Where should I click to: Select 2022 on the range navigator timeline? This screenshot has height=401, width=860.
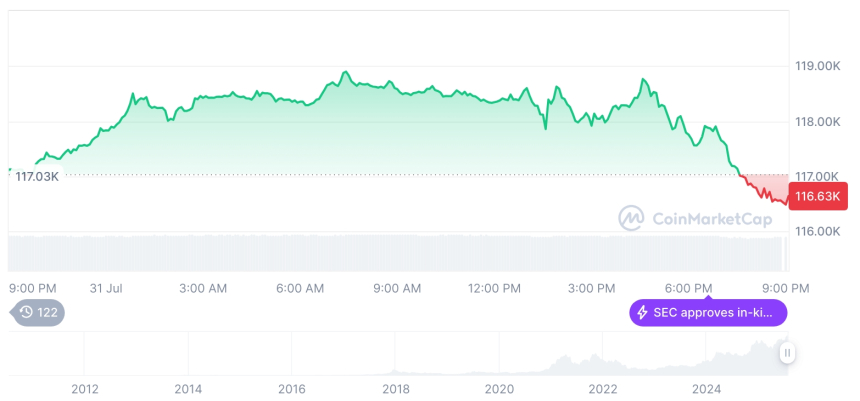[602, 389]
